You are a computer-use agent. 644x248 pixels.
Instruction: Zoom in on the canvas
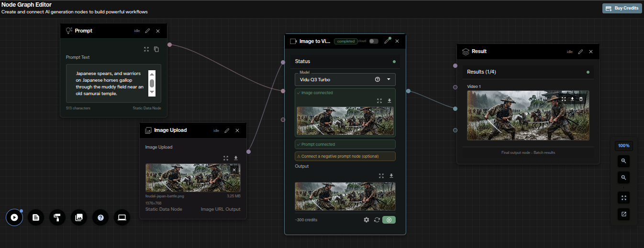pos(623,161)
